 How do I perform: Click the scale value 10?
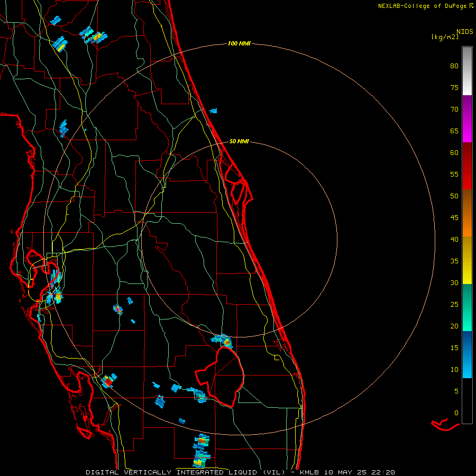click(454, 370)
